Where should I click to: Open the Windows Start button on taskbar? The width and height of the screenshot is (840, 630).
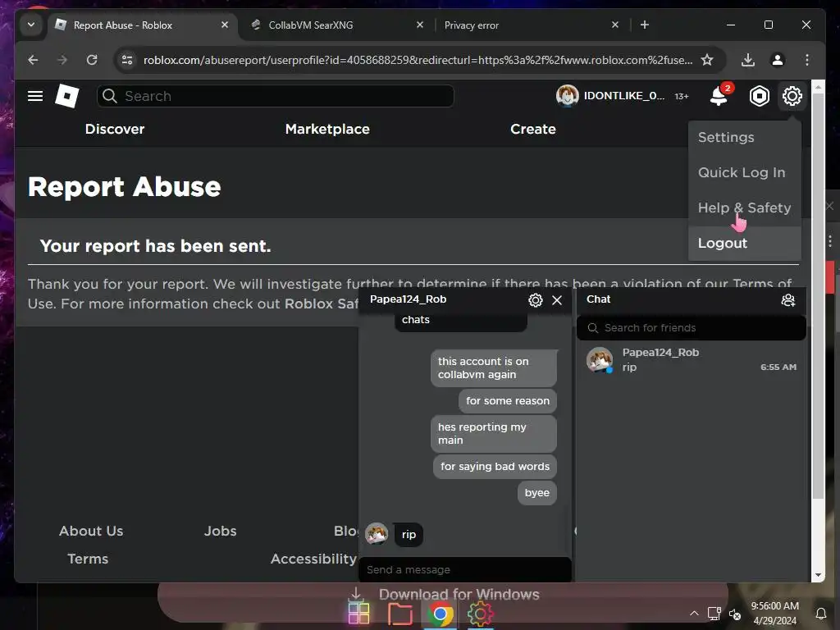(x=359, y=614)
